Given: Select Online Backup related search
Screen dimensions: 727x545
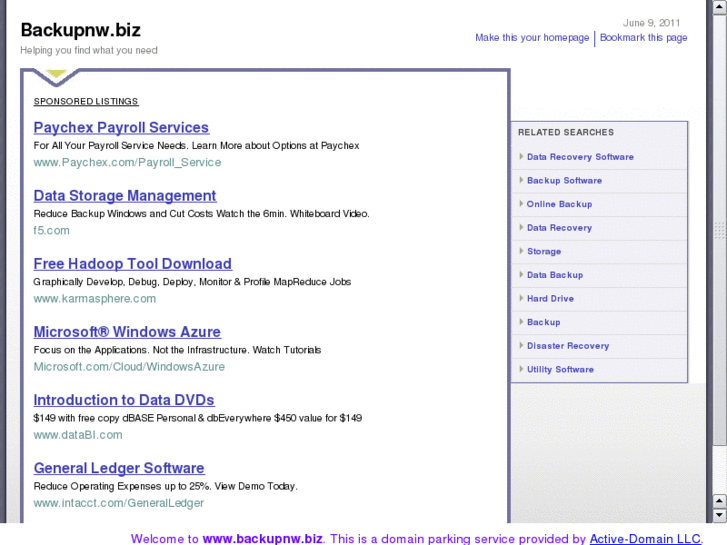Looking at the screenshot, I should pyautogui.click(x=559, y=204).
